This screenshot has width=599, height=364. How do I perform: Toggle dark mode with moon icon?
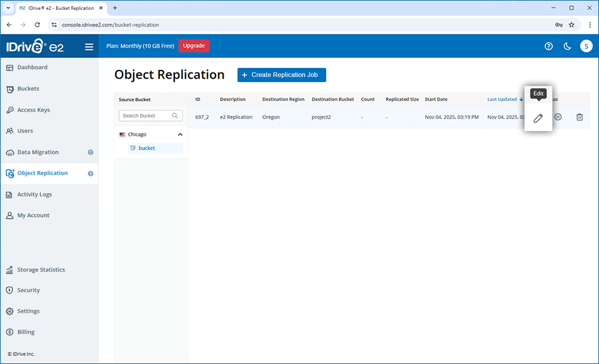(x=567, y=47)
